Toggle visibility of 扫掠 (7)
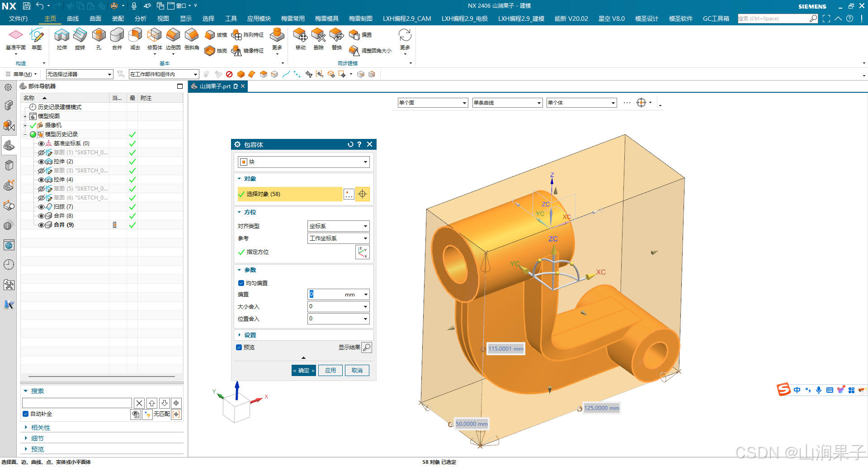The height and width of the screenshot is (467, 868). [x=41, y=207]
